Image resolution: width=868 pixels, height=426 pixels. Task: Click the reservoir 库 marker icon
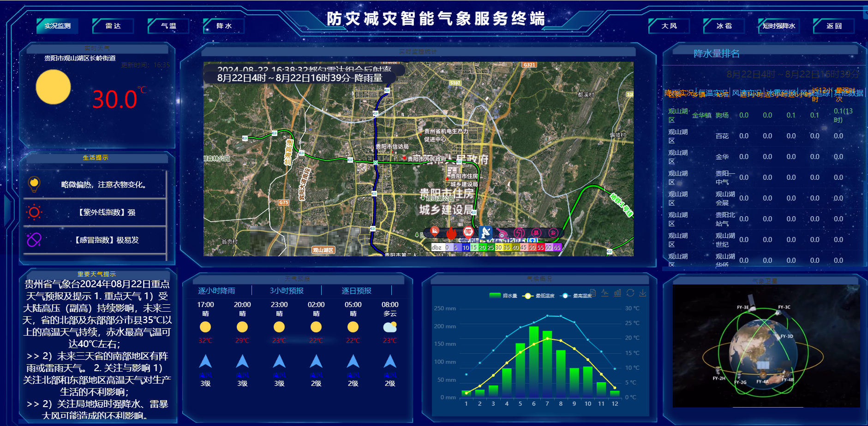coord(468,232)
